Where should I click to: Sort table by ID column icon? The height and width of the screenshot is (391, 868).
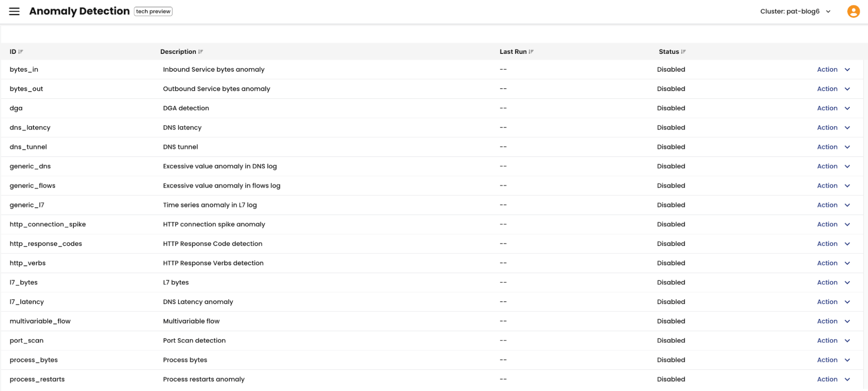(x=21, y=52)
